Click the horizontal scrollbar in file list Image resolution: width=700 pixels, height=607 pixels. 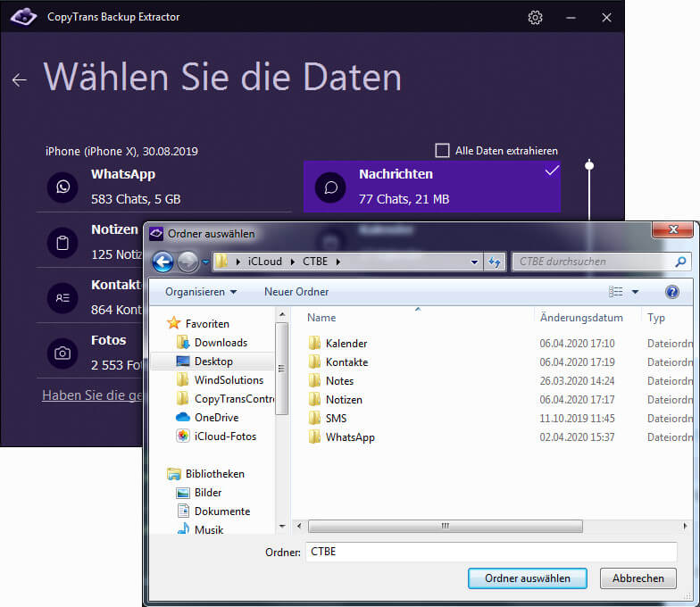pyautogui.click(x=445, y=526)
